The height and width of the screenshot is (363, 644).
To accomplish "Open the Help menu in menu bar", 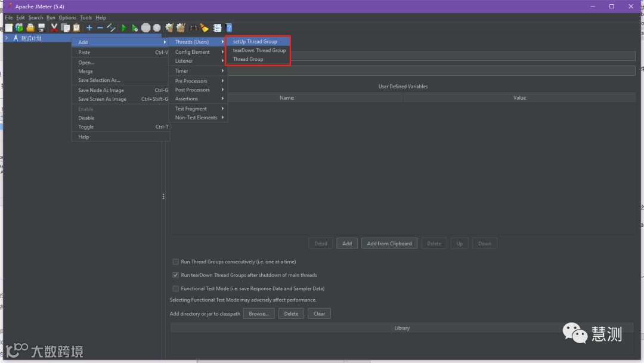I will click(x=101, y=18).
